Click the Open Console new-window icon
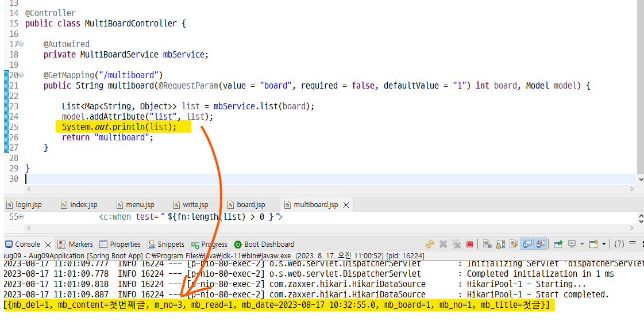 click(x=593, y=244)
